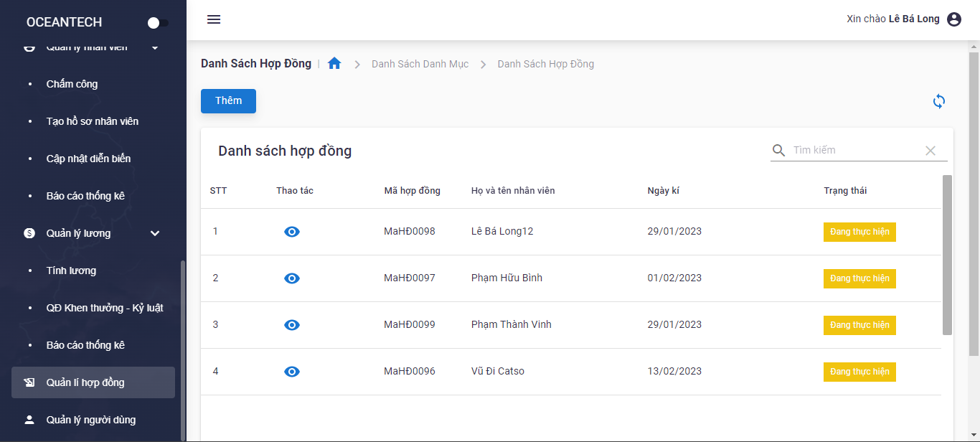View contract MaHĐ0096 with eye icon

coord(292,372)
